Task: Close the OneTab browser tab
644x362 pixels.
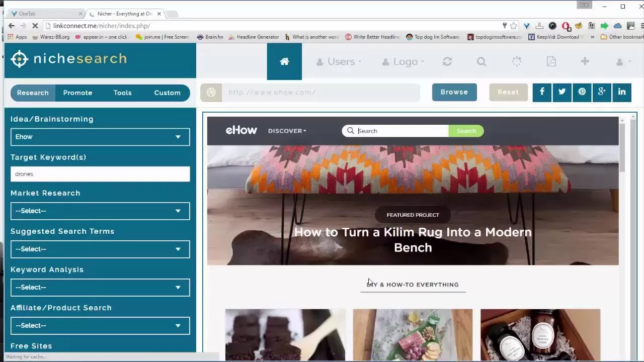Action: (x=81, y=14)
